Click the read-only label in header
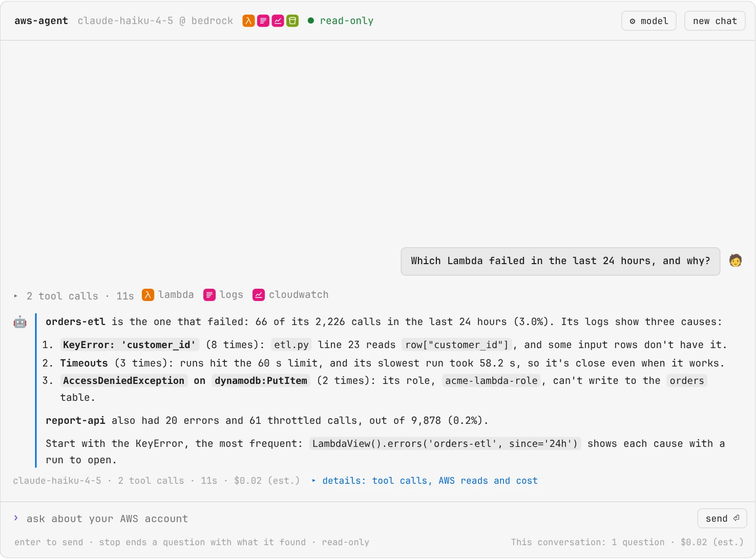756x559 pixels. (x=347, y=21)
